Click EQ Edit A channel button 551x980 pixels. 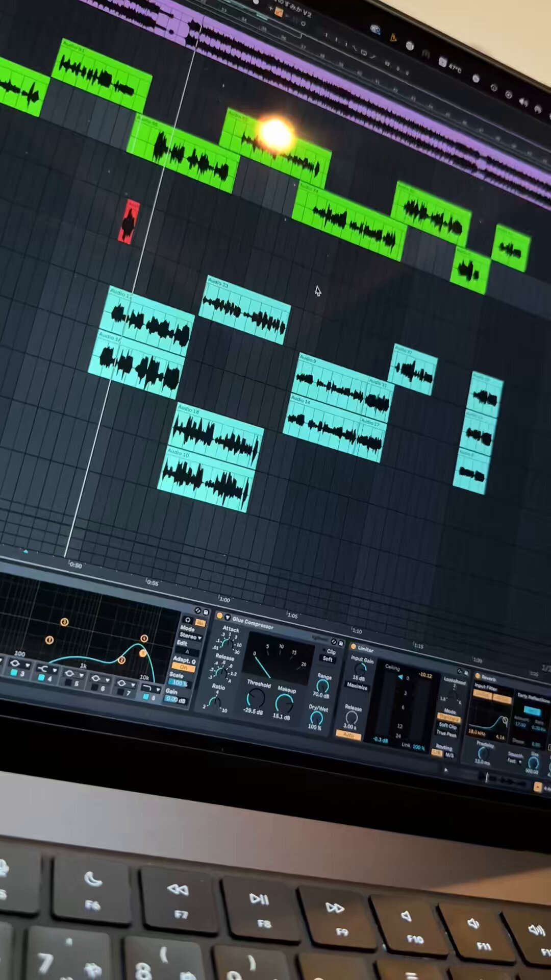click(x=187, y=652)
